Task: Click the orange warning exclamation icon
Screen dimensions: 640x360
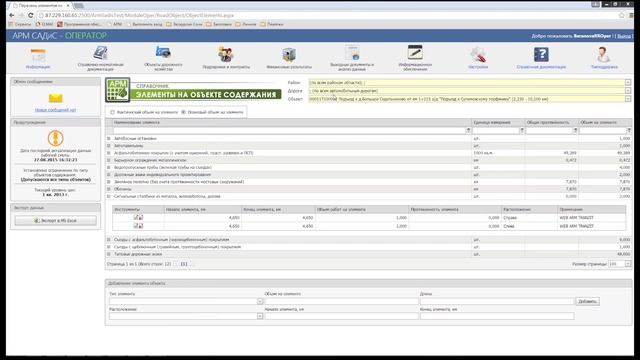Action: [x=56, y=138]
